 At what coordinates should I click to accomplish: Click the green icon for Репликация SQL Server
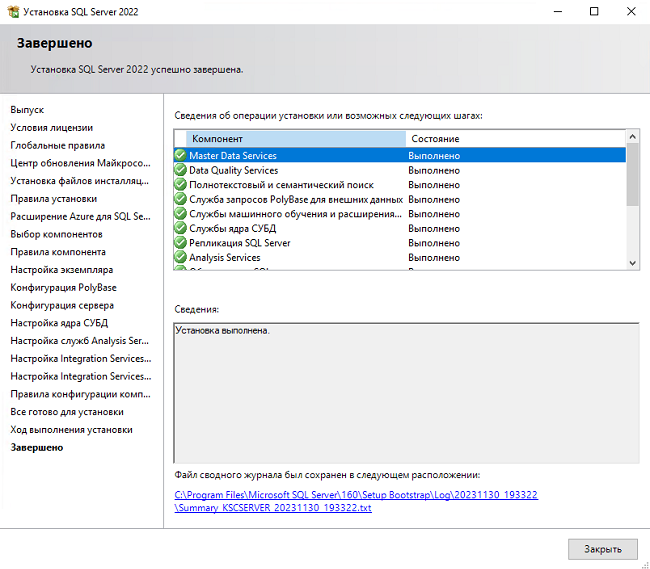(x=180, y=243)
